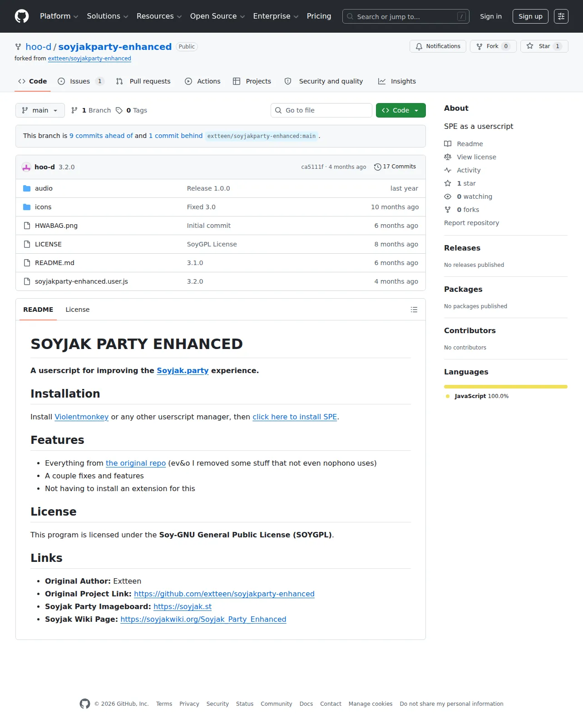Click the star icon beside 1 star
This screenshot has height=728, width=583.
click(448, 183)
